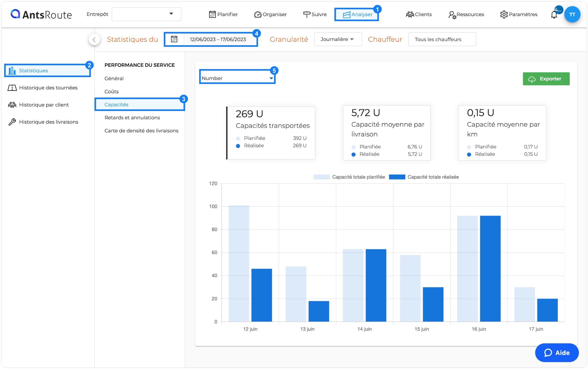Image resolution: width=588 pixels, height=369 pixels.
Task: Click the AntsRoute logo
Action: coord(41,14)
